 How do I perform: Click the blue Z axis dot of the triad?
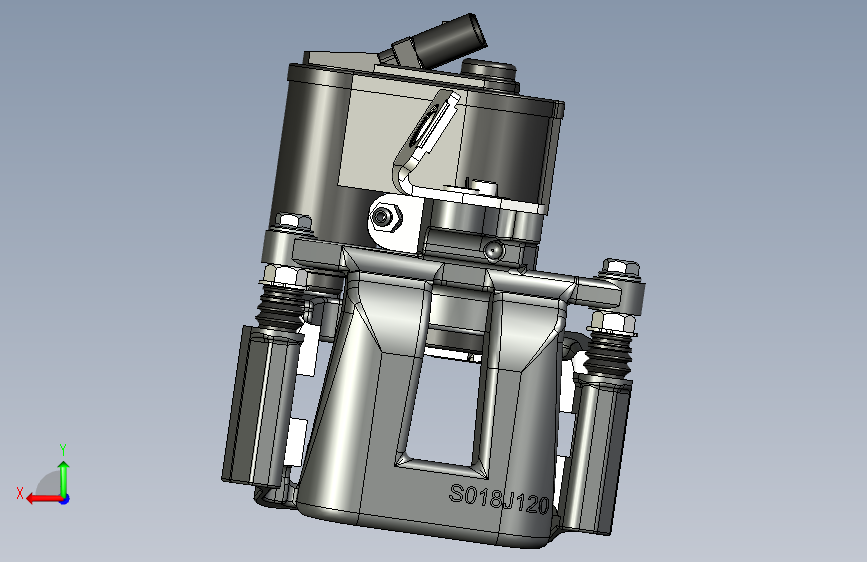tap(65, 499)
